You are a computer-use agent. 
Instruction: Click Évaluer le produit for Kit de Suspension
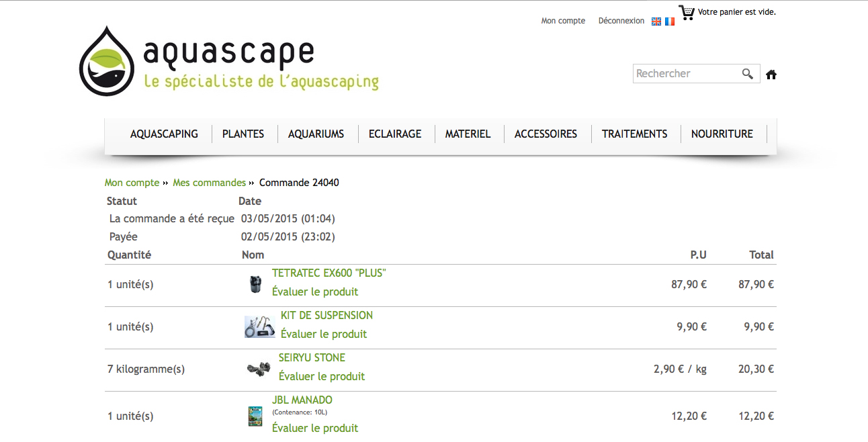[324, 335]
